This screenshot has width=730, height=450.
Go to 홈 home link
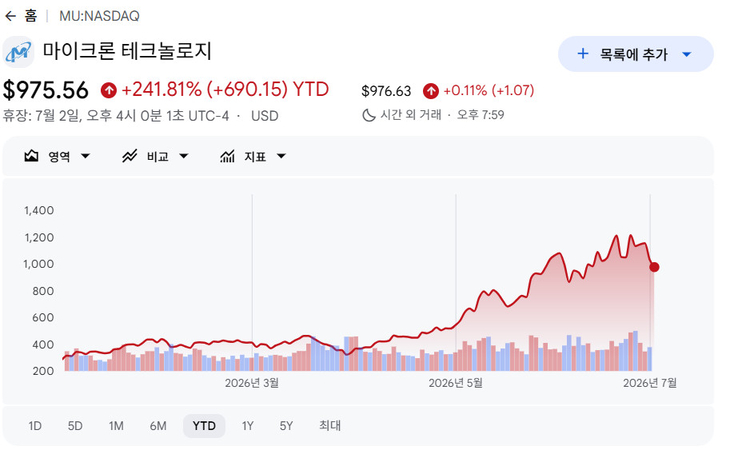click(x=31, y=16)
